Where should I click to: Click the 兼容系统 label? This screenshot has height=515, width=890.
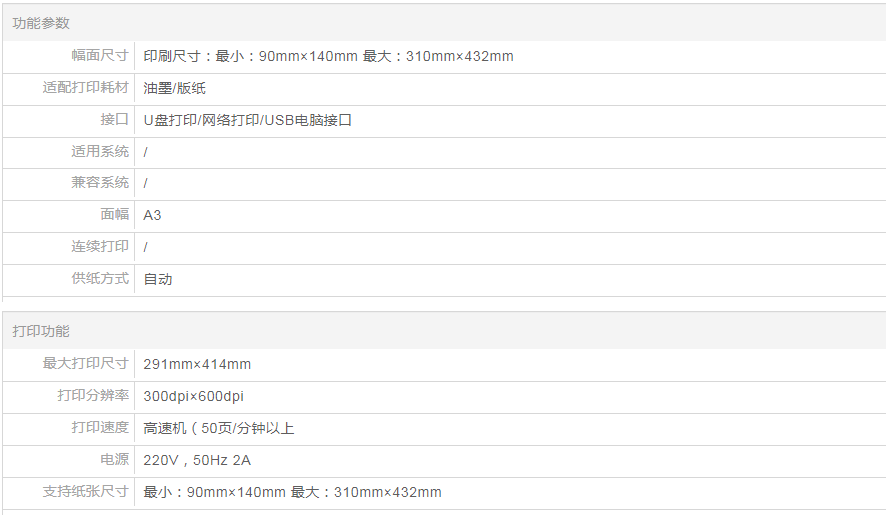pyautogui.click(x=100, y=183)
